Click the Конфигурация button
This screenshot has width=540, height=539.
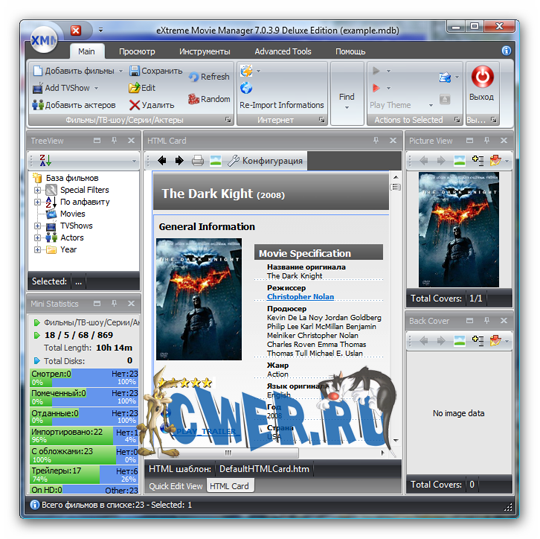pyautogui.click(x=265, y=160)
